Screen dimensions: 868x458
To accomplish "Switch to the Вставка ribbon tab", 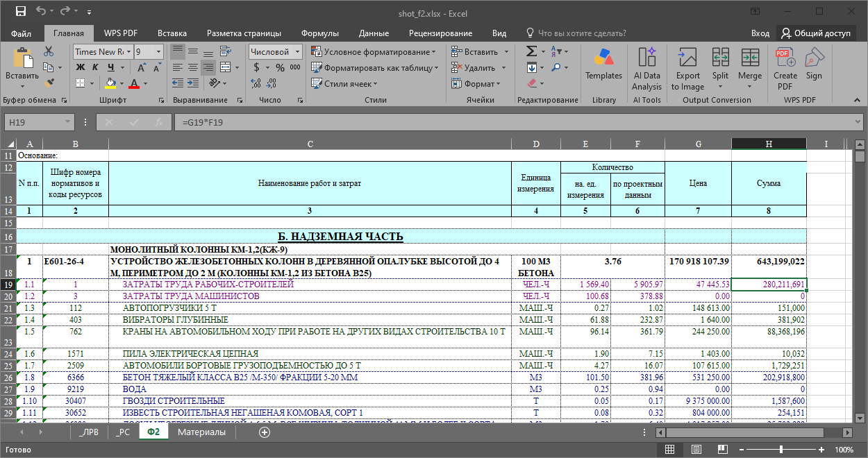I will click(x=172, y=33).
